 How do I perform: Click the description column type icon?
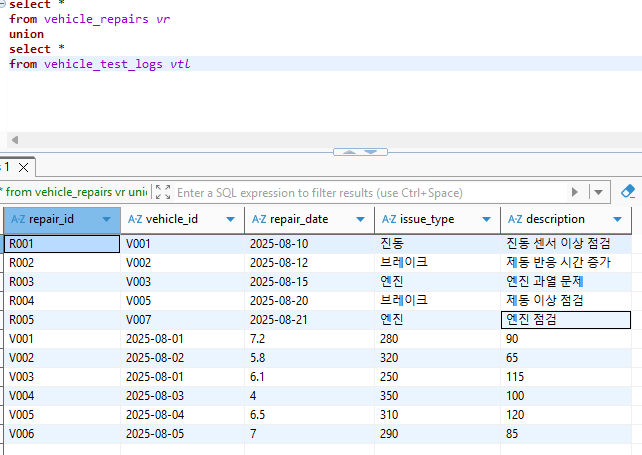click(x=515, y=219)
